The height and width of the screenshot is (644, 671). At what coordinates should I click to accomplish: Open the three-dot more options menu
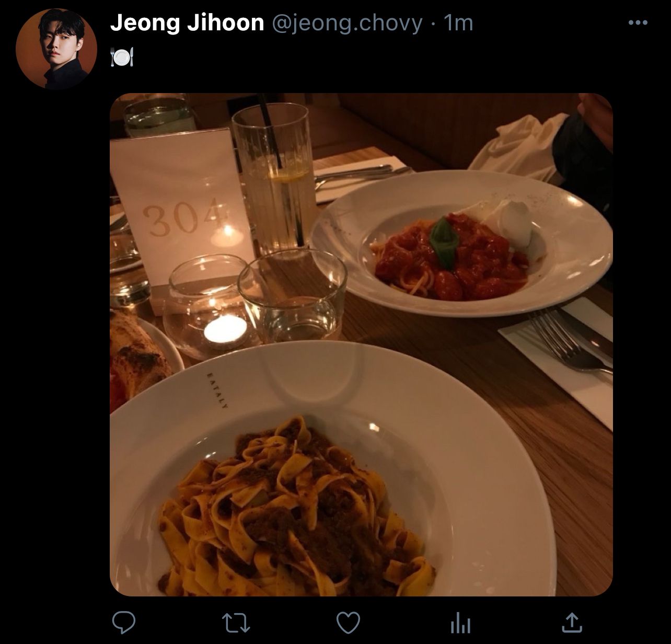tap(638, 22)
